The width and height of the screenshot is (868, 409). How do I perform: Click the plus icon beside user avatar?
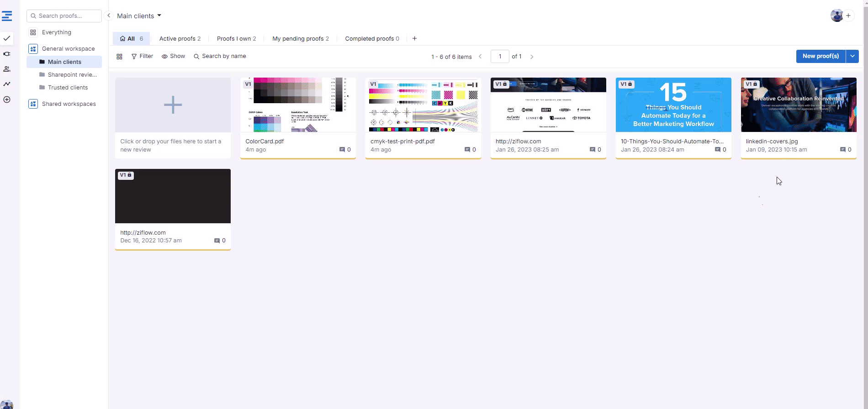click(848, 16)
